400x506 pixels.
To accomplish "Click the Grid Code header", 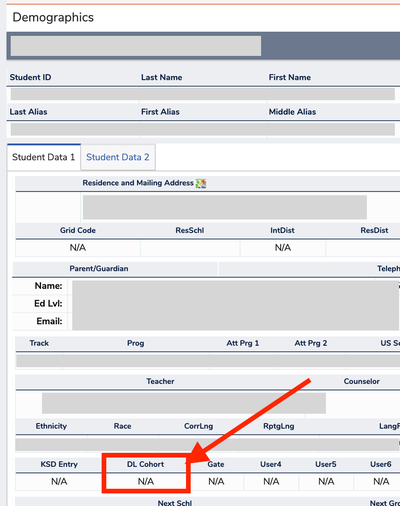I will [x=78, y=230].
